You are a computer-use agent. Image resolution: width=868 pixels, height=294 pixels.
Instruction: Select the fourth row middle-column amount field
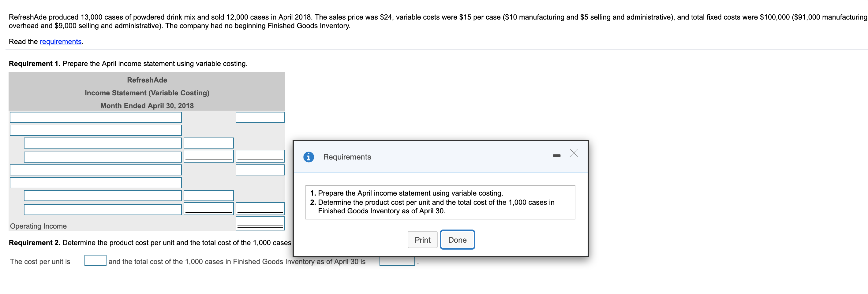tap(208, 156)
